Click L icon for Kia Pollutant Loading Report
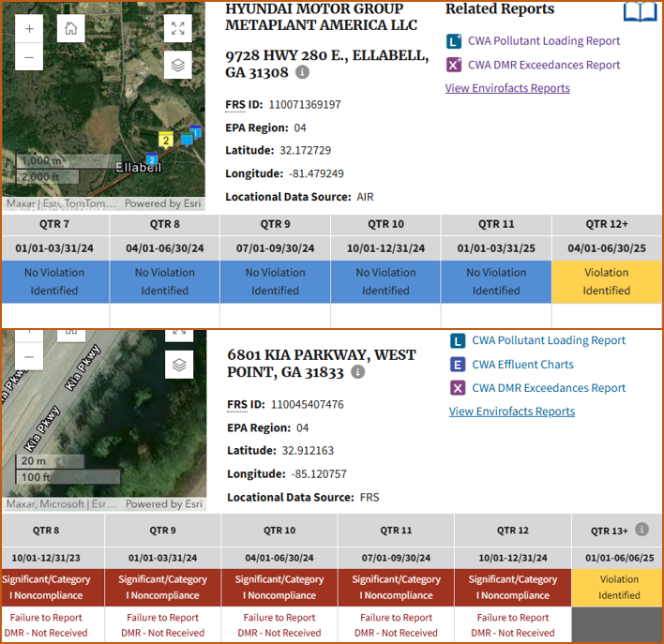Viewport: 664px width, 644px height. 458,340
